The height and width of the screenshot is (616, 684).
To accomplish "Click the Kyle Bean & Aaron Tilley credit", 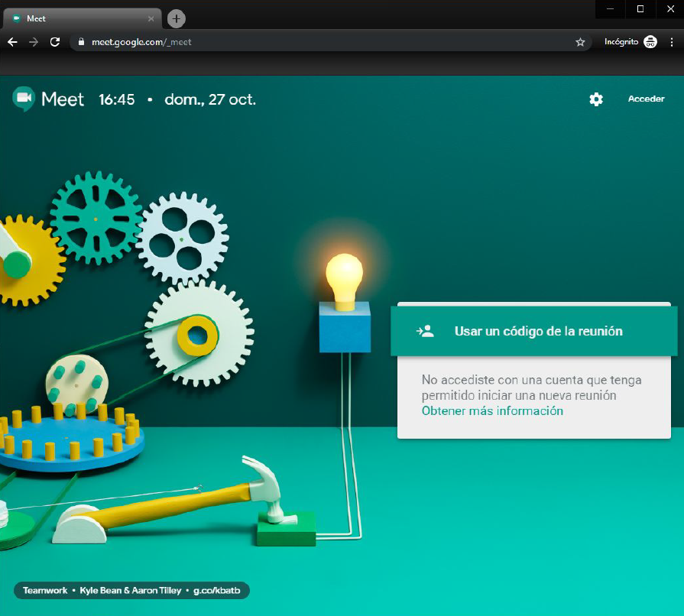I will tap(131, 590).
